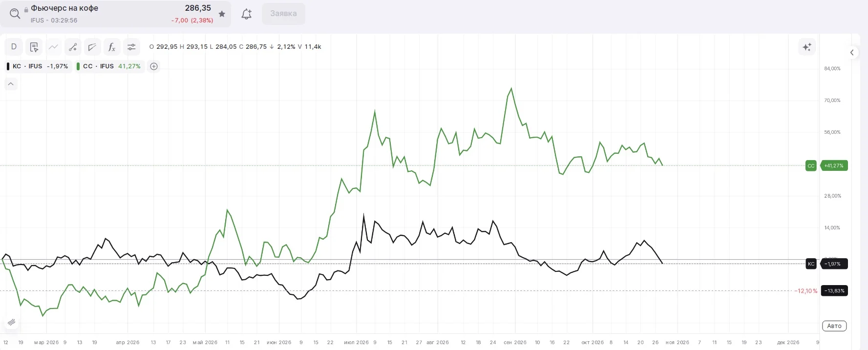
Task: Select the CC IFUS series legend
Action: coord(109,66)
